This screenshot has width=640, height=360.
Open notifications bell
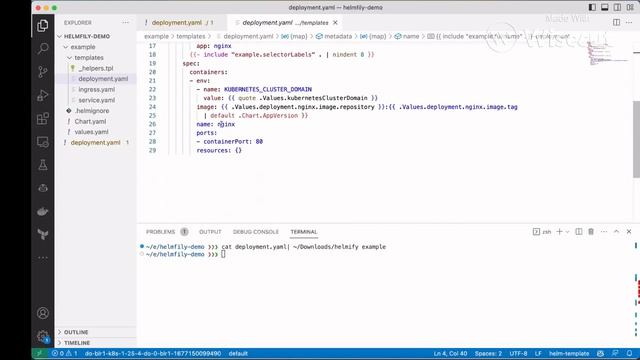(x=629, y=353)
